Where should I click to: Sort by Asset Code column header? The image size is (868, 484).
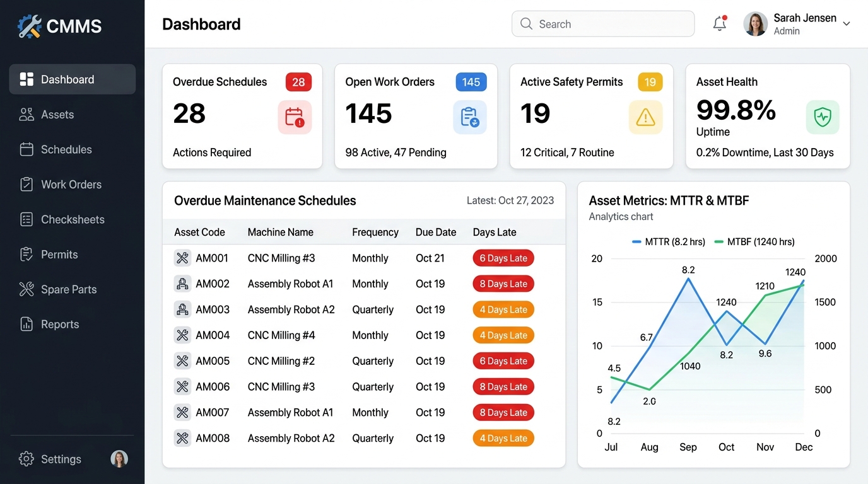pos(199,232)
